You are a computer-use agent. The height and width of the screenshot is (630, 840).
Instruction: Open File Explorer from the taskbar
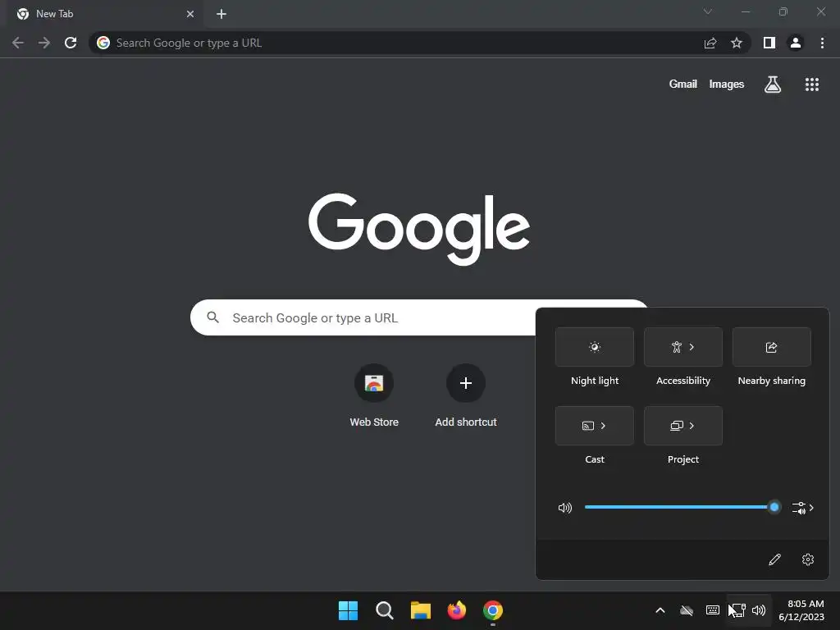(421, 610)
